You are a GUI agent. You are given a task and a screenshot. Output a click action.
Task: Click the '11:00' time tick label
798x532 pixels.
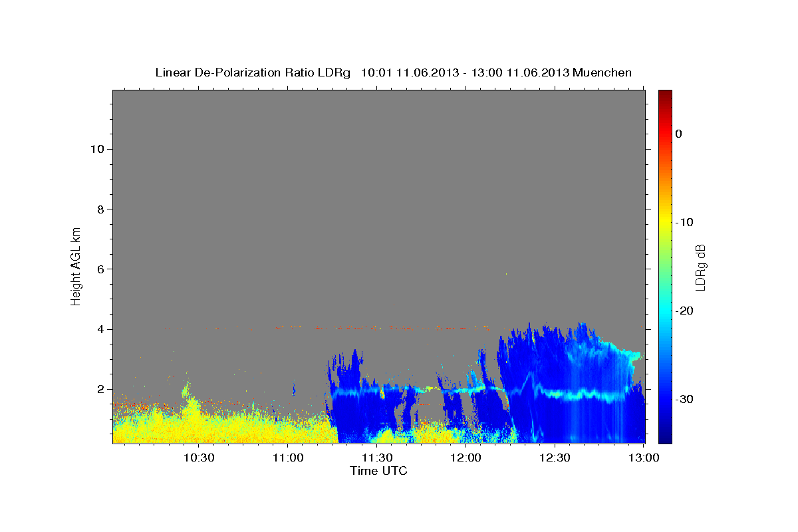coord(288,458)
